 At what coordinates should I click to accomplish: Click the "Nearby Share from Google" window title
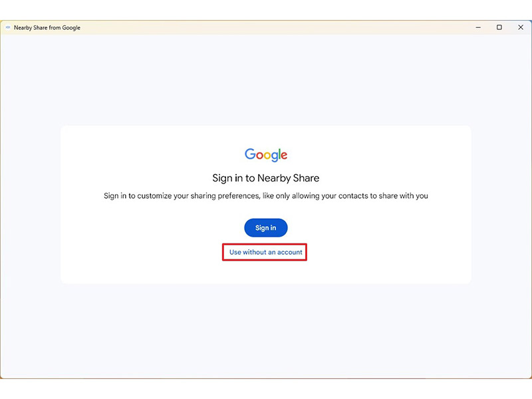[47, 27]
